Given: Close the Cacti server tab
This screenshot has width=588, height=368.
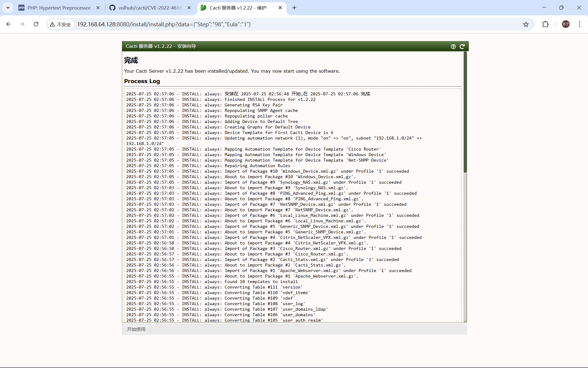Looking at the screenshot, I should click(280, 8).
